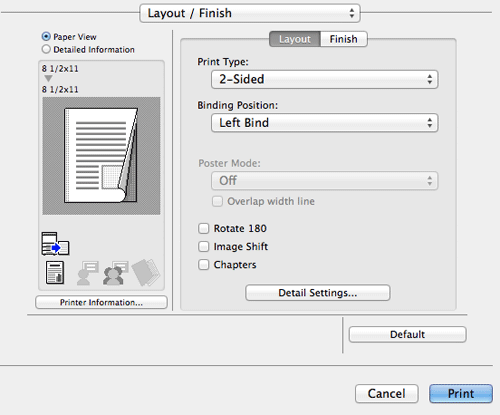Click the single user authentication icon
500x415 pixels.
(x=88, y=273)
